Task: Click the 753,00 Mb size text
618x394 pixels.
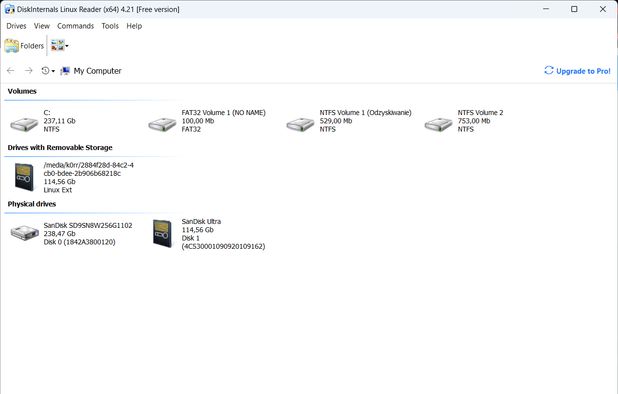Action: [x=474, y=121]
